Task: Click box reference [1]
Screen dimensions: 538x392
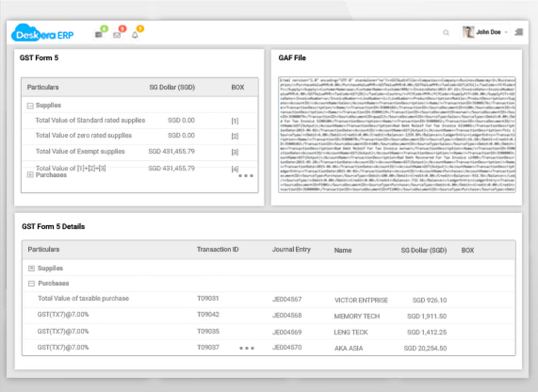Action: (x=235, y=121)
